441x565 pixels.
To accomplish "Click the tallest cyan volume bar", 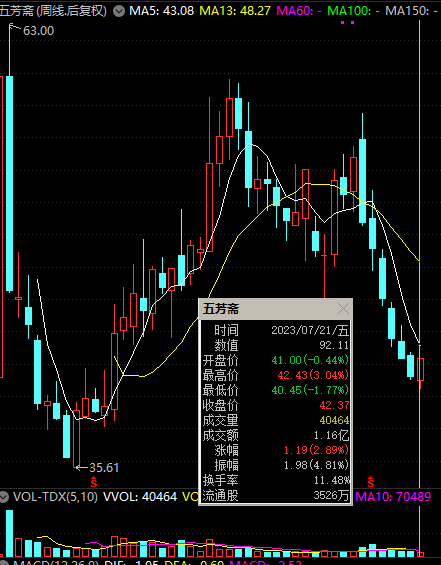I will click(9, 533).
